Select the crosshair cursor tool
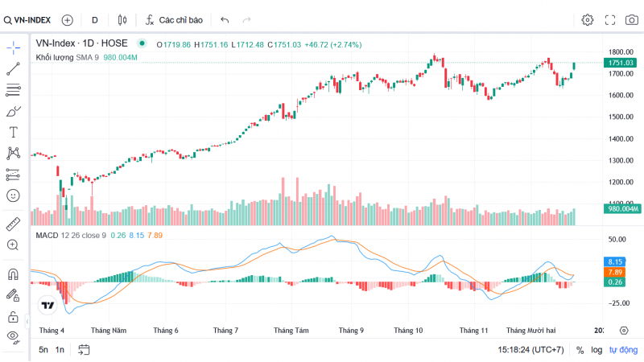The image size is (644, 362). coord(13,48)
